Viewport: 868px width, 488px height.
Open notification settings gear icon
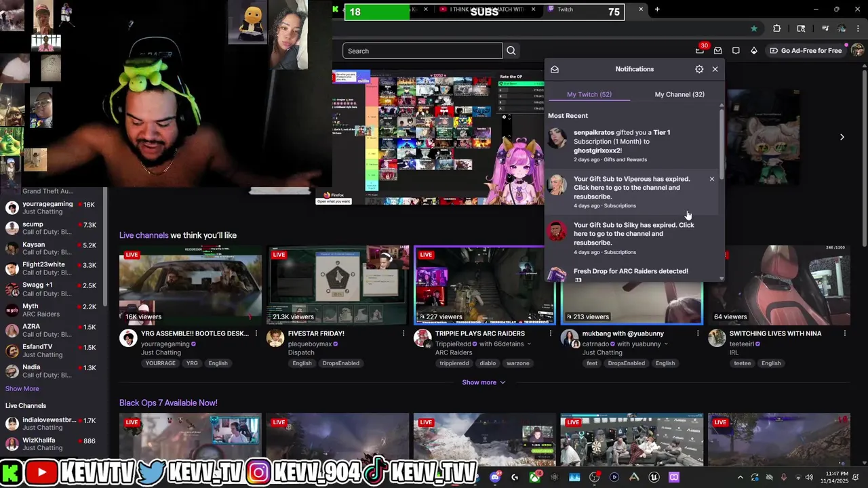click(699, 69)
